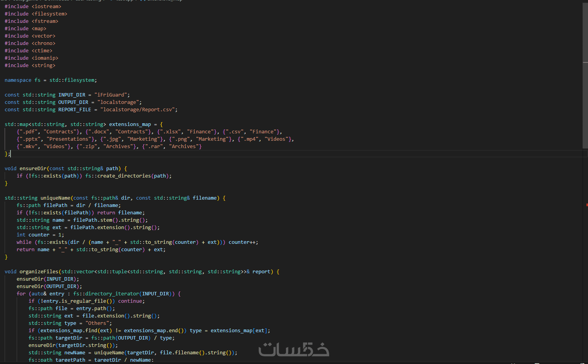Click the ".pptx" map key
588x364 pixels.
[x=30, y=139]
